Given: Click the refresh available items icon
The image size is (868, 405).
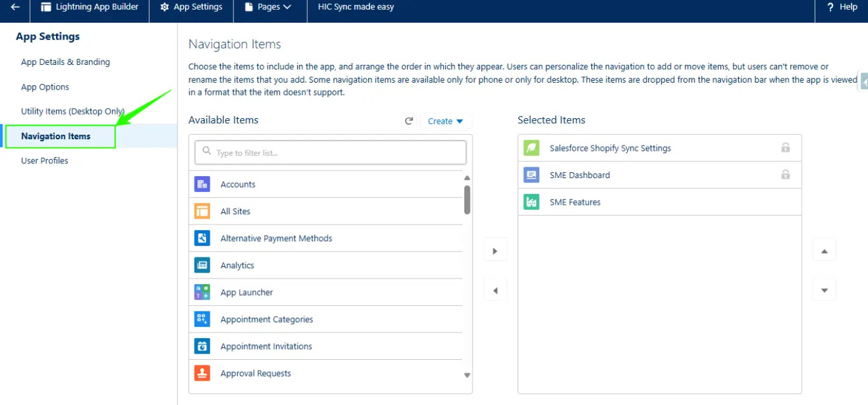Looking at the screenshot, I should [x=409, y=121].
